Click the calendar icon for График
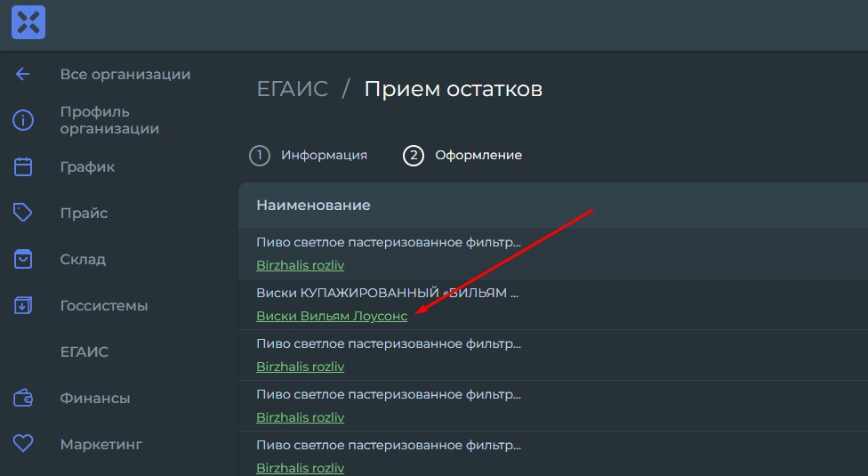 tap(23, 166)
